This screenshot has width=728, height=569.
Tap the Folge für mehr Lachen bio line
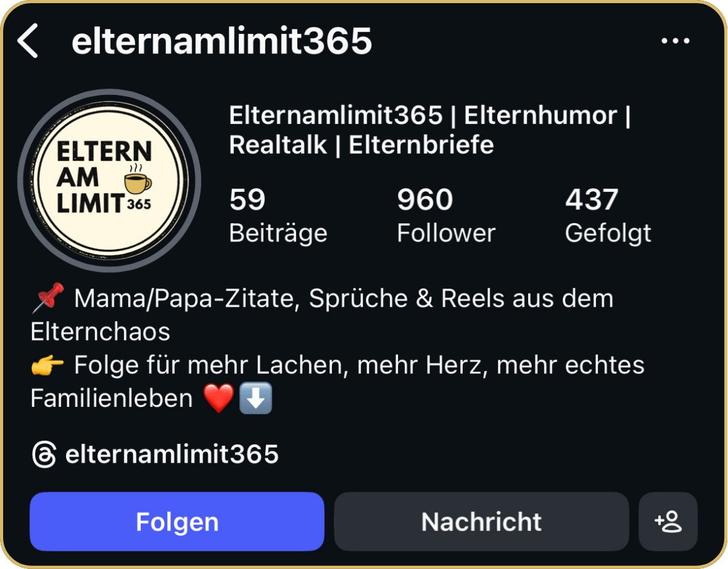[338, 382]
